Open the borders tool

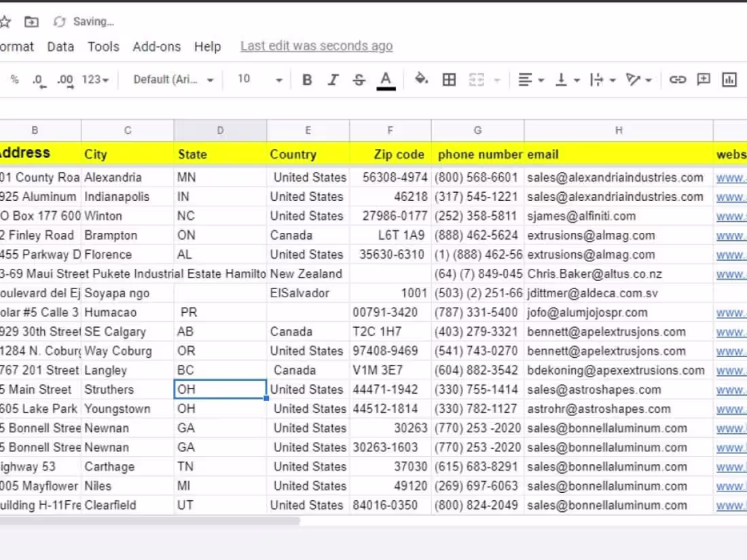pyautogui.click(x=449, y=79)
